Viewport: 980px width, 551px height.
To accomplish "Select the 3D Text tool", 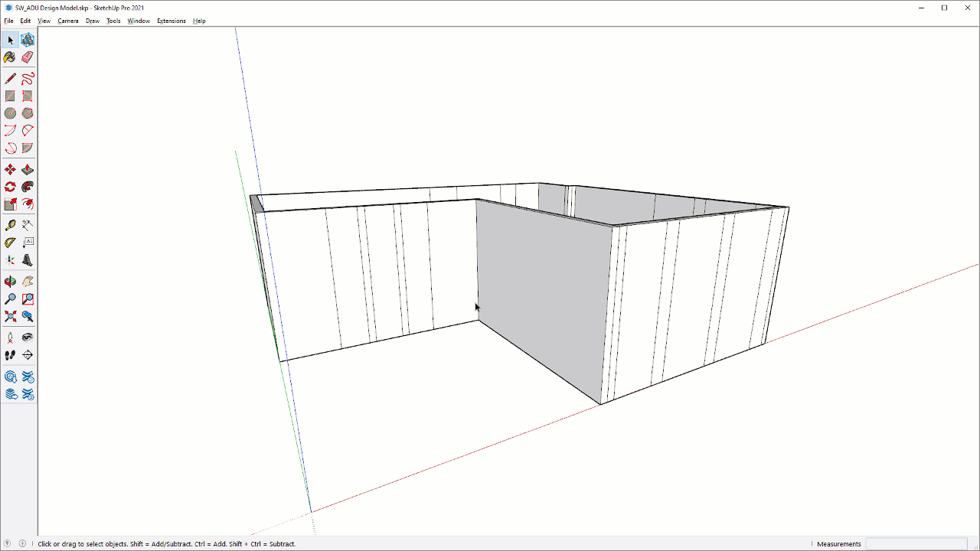I will [28, 260].
